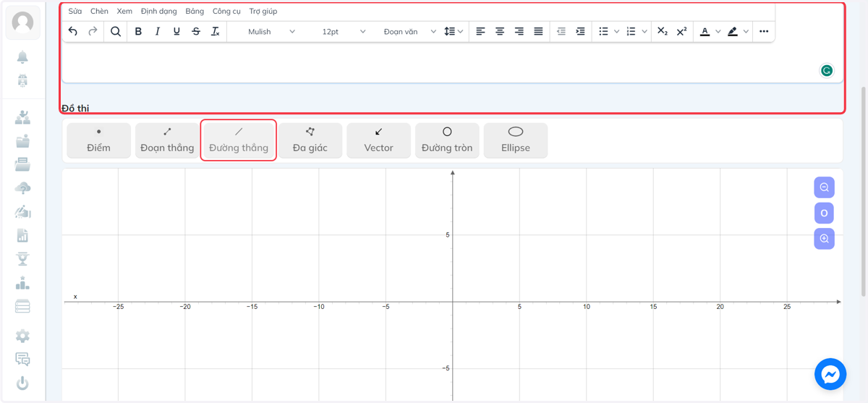Open the cloud help icon in sidebar
868x403 pixels.
point(22,189)
